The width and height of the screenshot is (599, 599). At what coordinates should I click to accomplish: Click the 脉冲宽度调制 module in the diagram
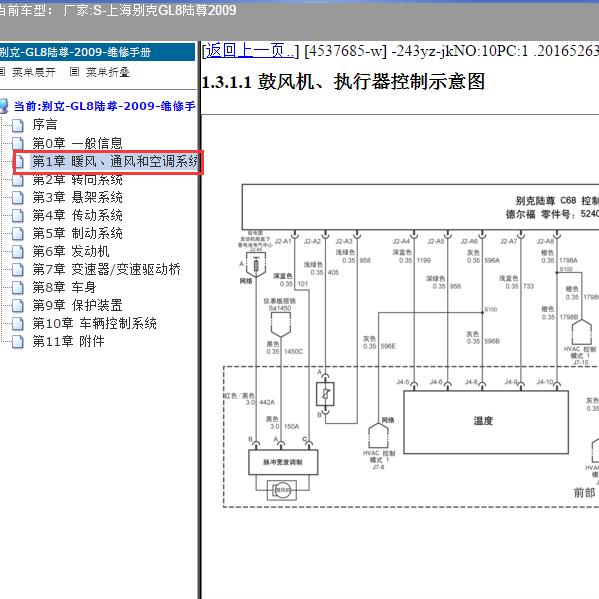click(x=283, y=462)
